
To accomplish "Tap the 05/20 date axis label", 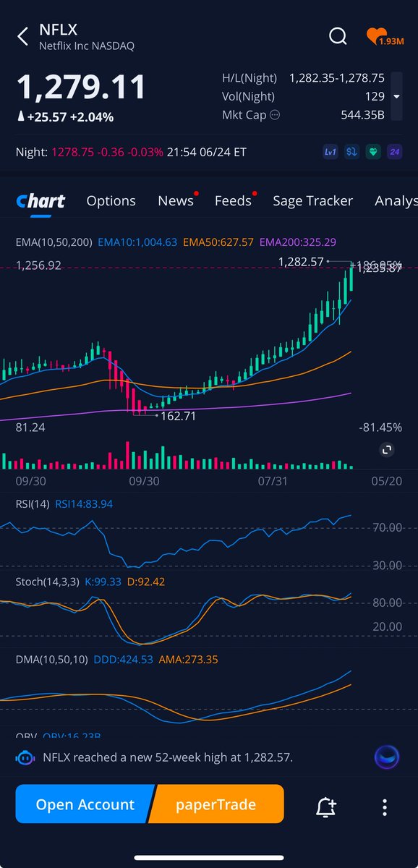I will tap(387, 481).
